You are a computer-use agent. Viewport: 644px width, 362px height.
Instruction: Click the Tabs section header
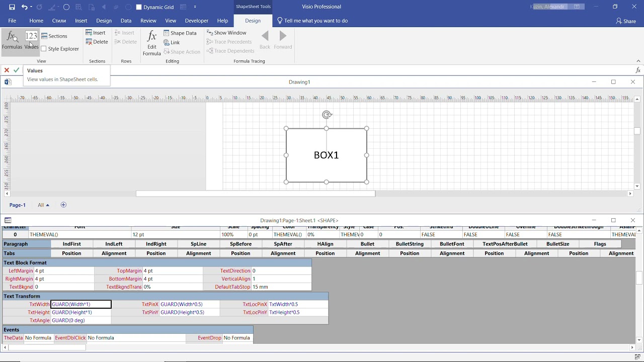tap(26, 253)
